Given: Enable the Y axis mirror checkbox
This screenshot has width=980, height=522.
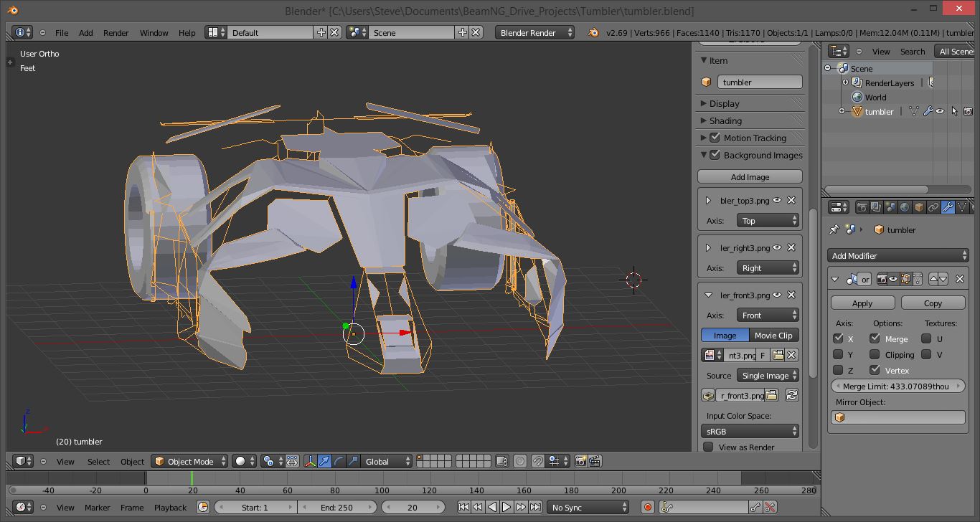Looking at the screenshot, I should [838, 354].
